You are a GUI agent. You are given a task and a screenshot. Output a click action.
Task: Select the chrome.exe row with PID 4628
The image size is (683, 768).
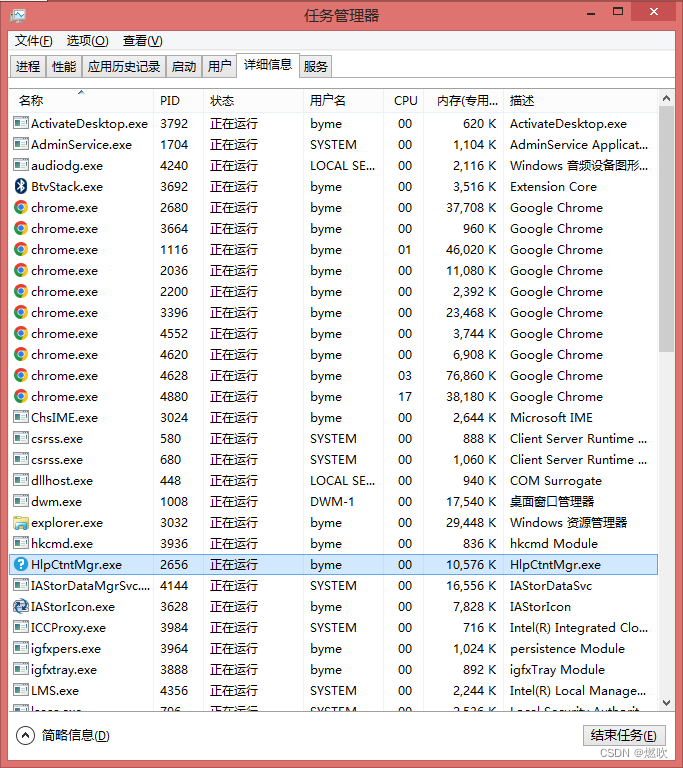click(333, 375)
